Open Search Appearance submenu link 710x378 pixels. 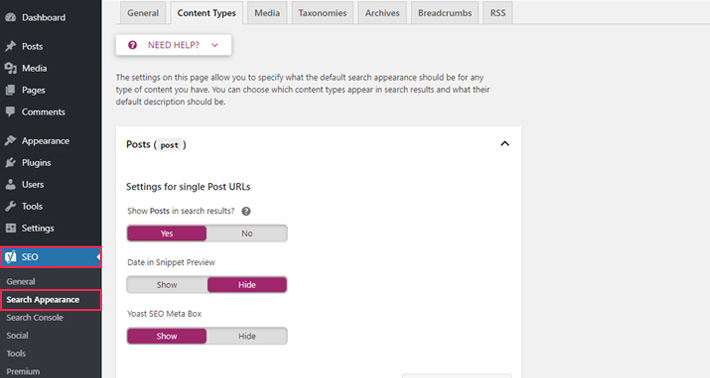click(43, 300)
